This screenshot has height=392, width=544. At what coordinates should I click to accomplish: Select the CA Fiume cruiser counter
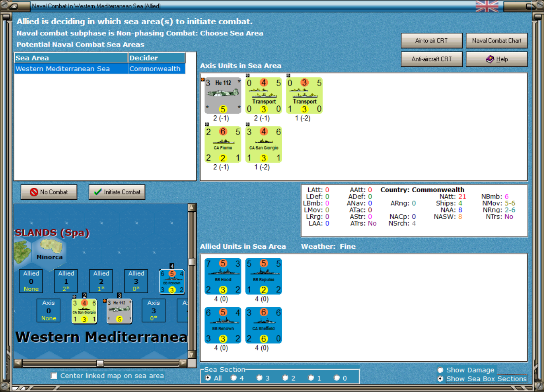[223, 145]
